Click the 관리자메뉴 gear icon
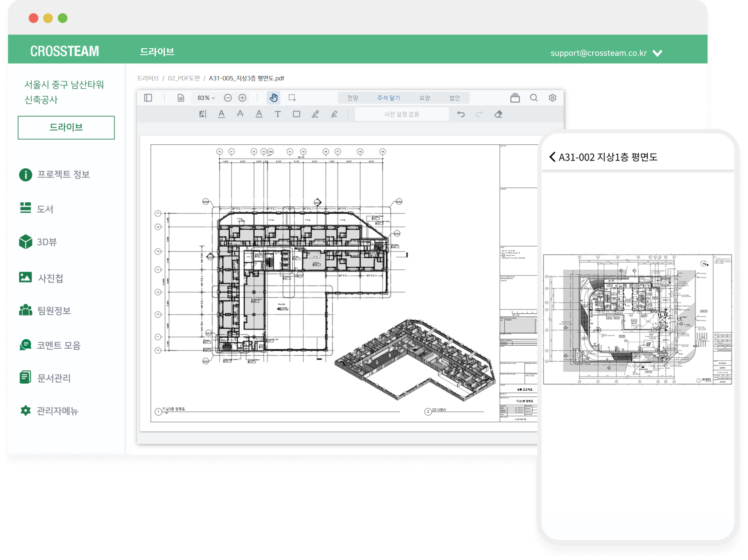The height and width of the screenshot is (560, 748). tap(26, 411)
